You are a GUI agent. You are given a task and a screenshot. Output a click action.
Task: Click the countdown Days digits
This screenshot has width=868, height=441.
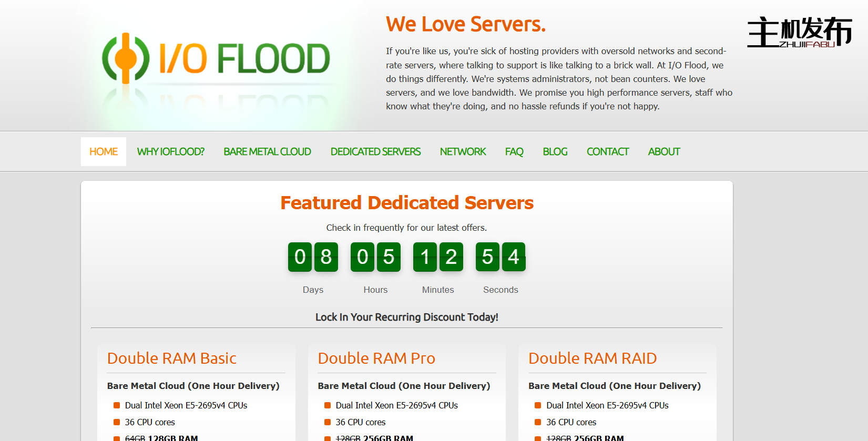click(x=313, y=257)
